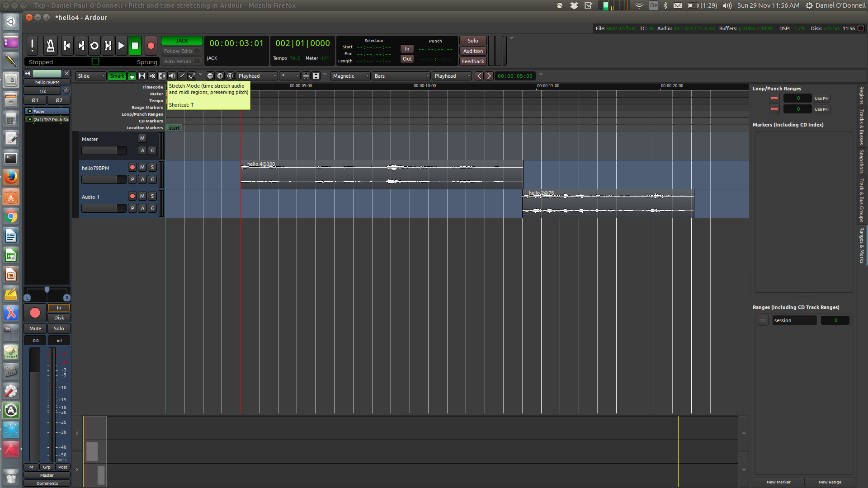Switch to the Track & Bus Groups tab
Viewport: 868px width, 488px height.
[x=862, y=201]
